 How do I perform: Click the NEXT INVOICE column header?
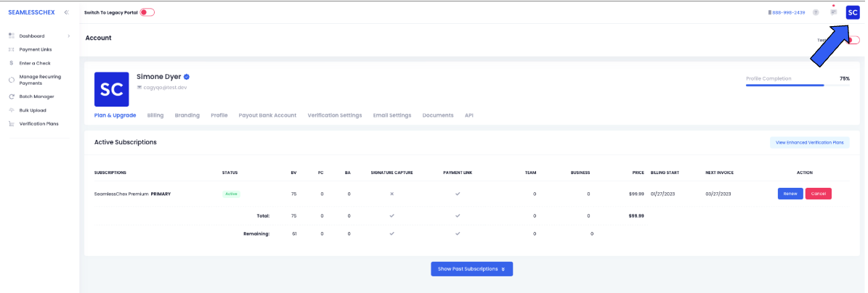coord(720,173)
